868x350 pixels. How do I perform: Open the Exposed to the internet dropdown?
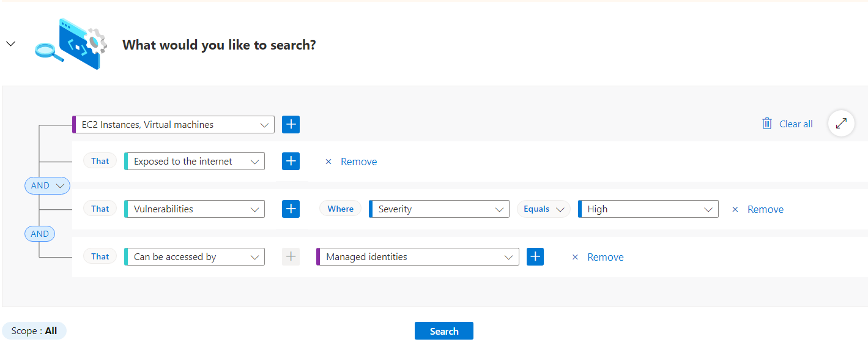195,162
